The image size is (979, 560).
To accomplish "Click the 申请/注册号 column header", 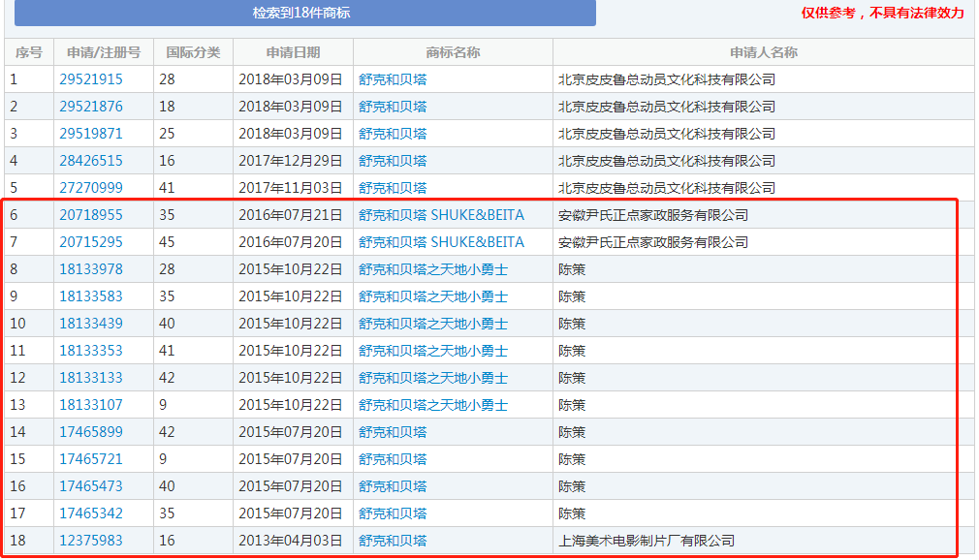I will click(x=104, y=52).
